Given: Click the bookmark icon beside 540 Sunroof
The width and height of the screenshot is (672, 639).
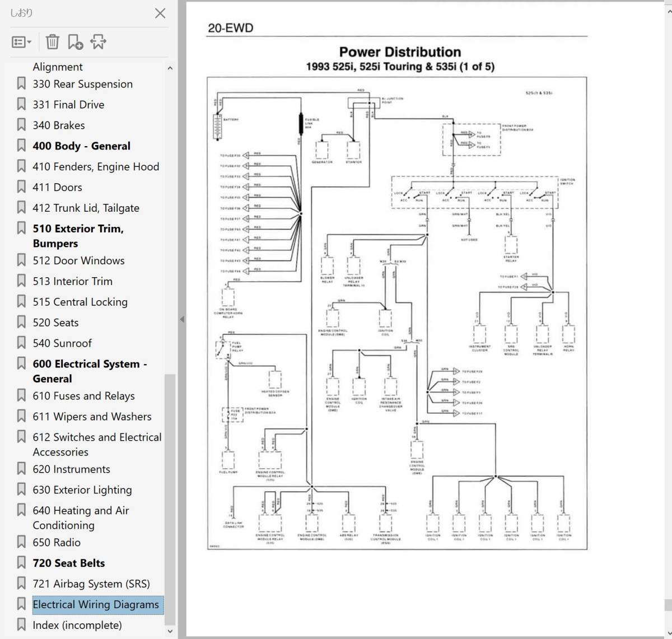Looking at the screenshot, I should click(x=21, y=343).
